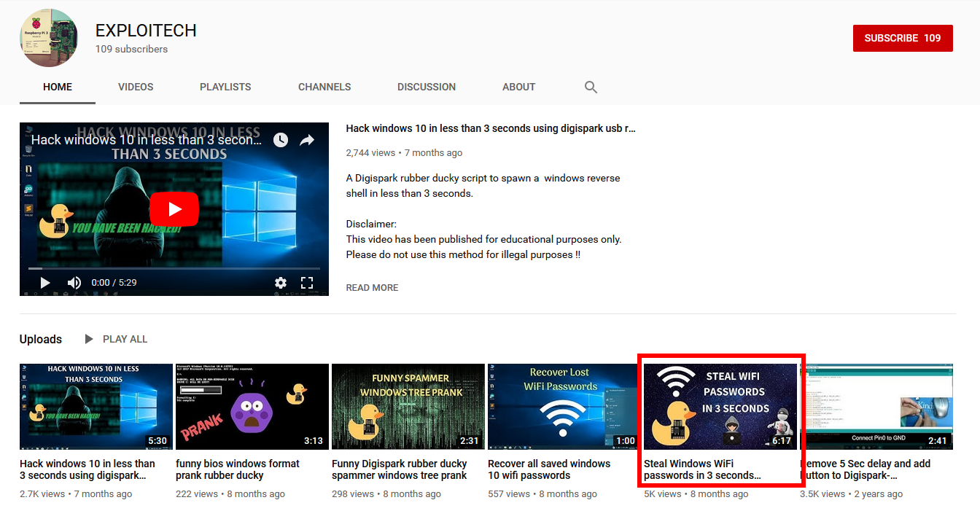The height and width of the screenshot is (527, 980).
Task: Open the VIDEOS tab
Action: coord(136,87)
